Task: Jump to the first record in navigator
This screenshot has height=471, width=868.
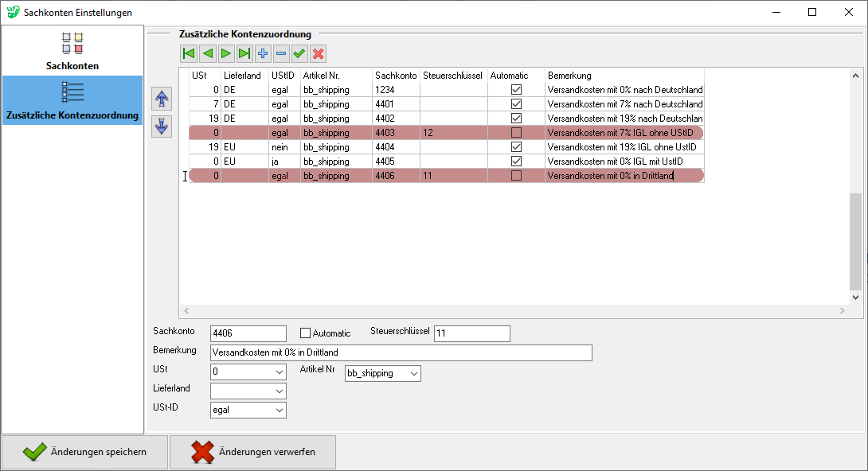Action: coord(189,54)
